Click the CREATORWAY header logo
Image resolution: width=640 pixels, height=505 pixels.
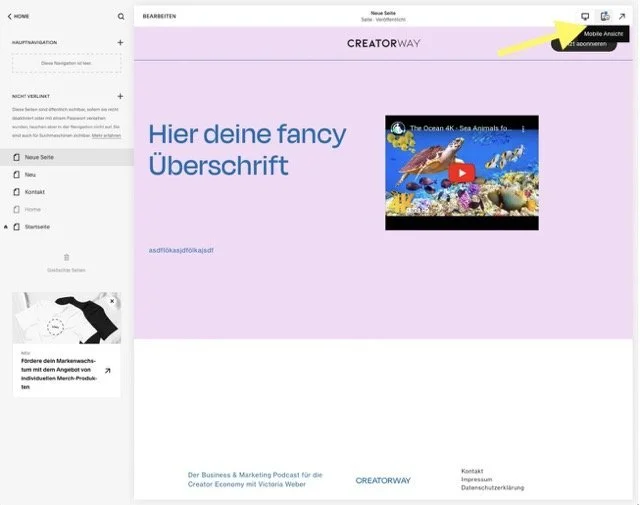[x=383, y=43]
